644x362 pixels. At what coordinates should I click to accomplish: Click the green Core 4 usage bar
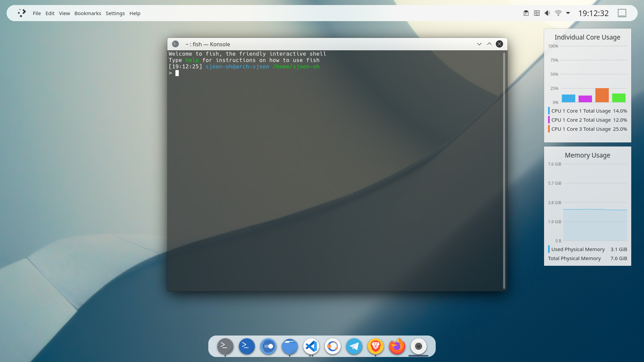(x=619, y=98)
